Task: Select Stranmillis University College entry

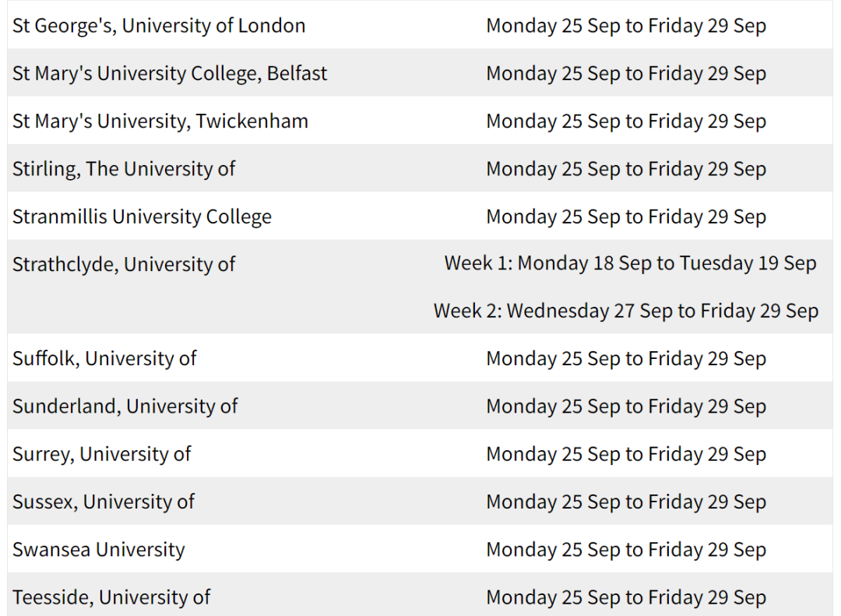Action: click(x=143, y=216)
